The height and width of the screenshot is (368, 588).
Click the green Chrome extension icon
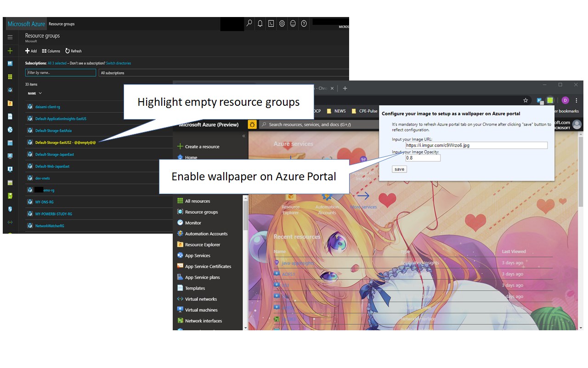click(550, 100)
